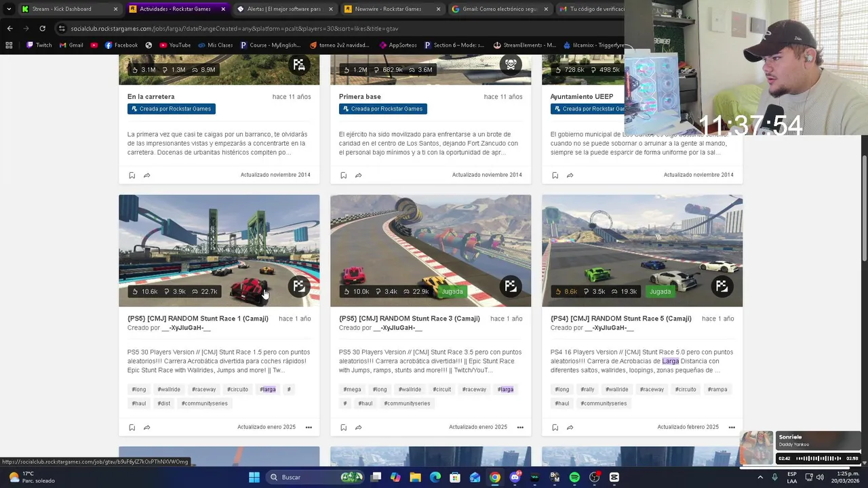Open the Windows Start menu
The height and width of the screenshot is (488, 868).
coord(254,477)
